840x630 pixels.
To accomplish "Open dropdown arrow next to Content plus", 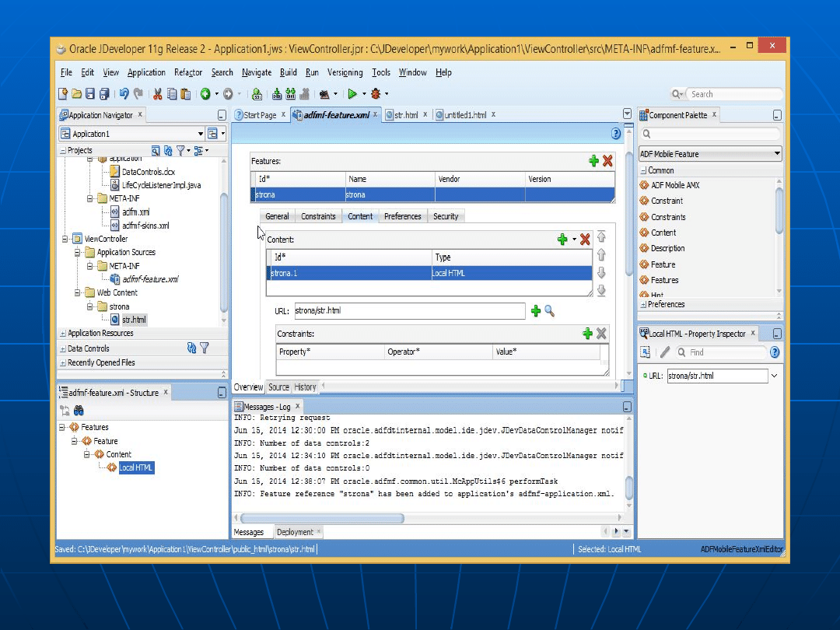I will 574,240.
